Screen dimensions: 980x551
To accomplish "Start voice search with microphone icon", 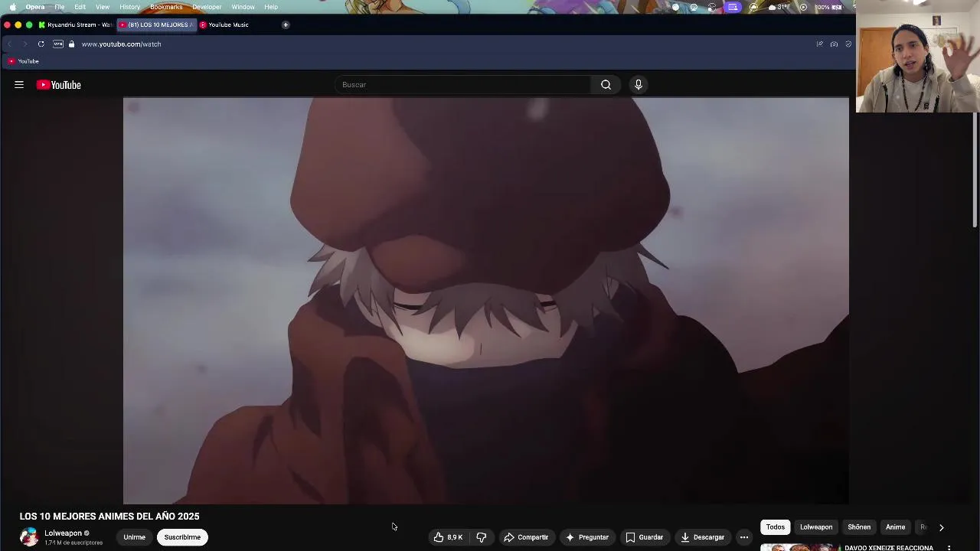I will point(639,85).
